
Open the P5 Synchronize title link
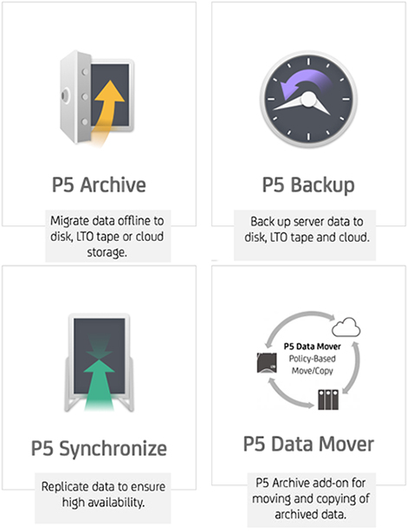[99, 449]
